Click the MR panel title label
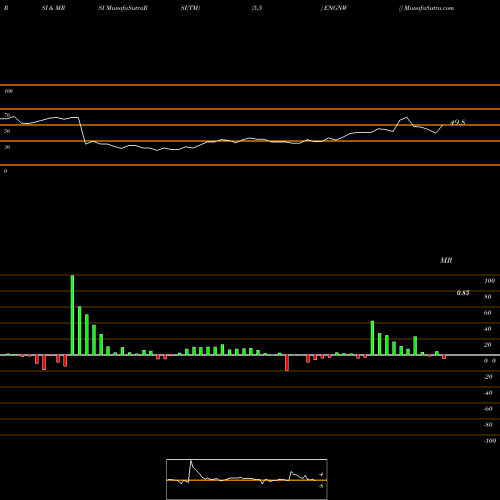Viewport: 500px width, 500px height. pyautogui.click(x=446, y=260)
